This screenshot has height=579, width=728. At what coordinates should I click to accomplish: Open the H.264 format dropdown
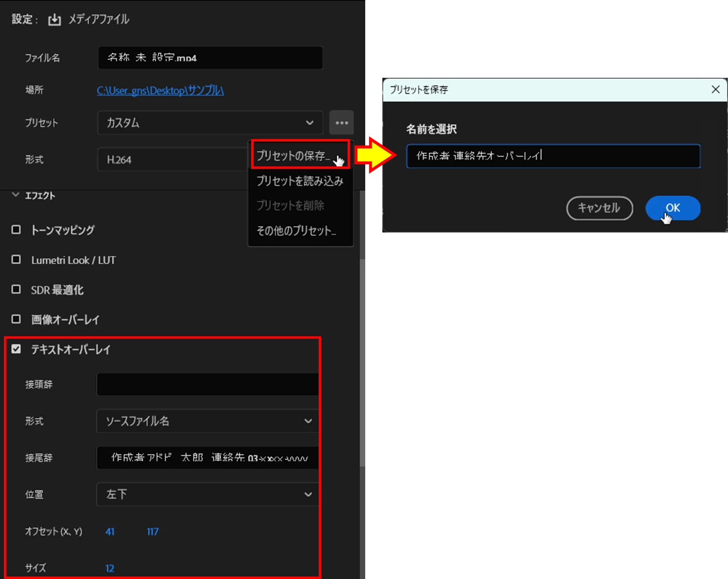[172, 160]
